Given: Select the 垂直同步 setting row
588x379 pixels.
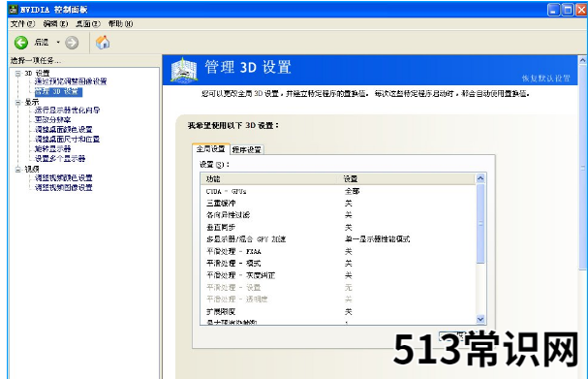Looking at the screenshot, I should tap(338, 228).
